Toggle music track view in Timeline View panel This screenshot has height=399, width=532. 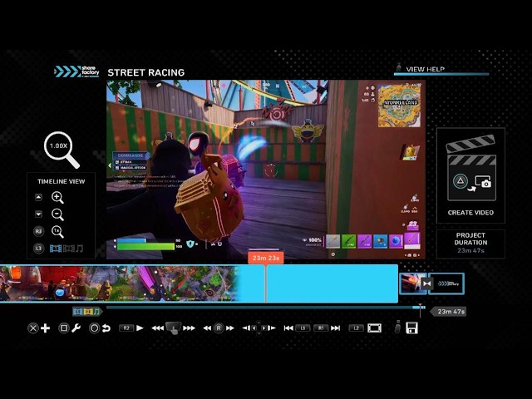[x=80, y=249]
